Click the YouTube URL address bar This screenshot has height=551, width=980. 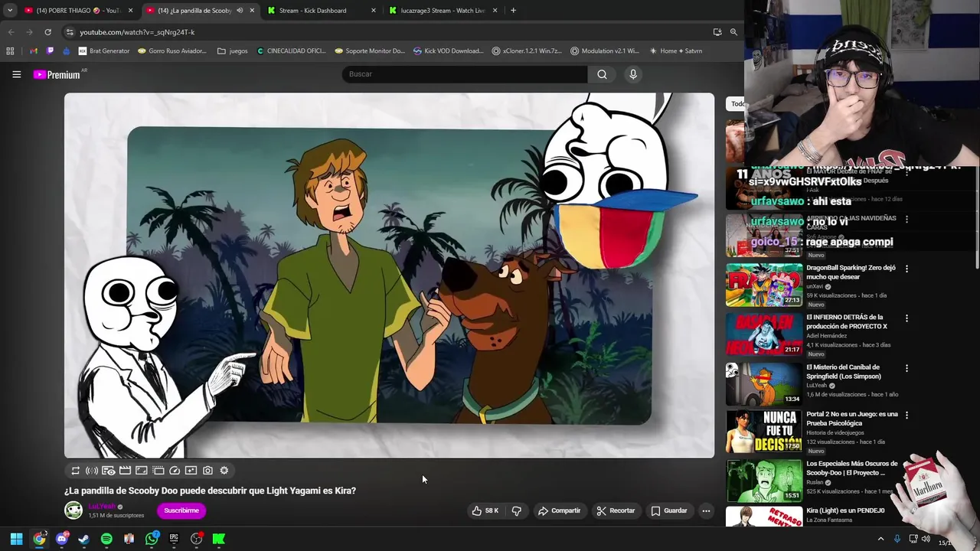pos(390,32)
